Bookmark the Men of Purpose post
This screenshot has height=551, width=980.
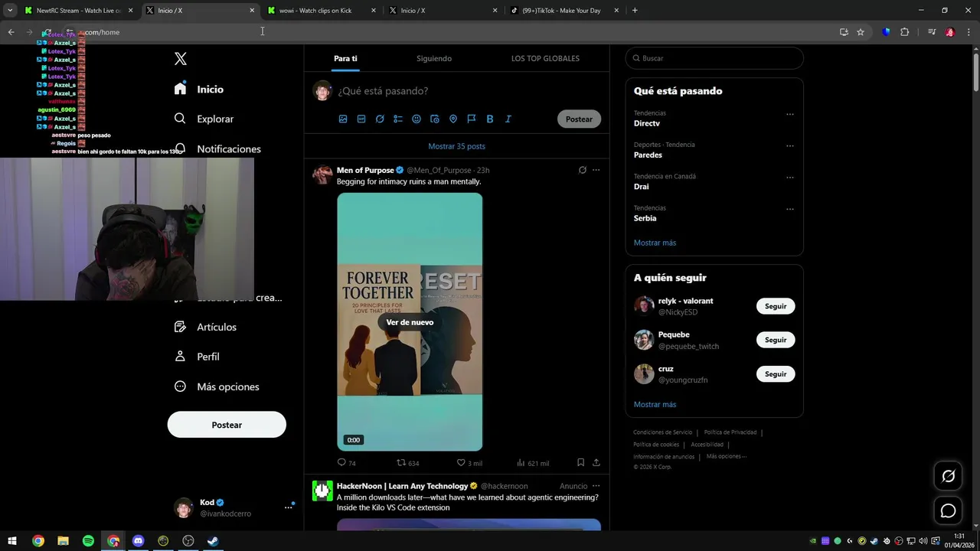pyautogui.click(x=580, y=462)
